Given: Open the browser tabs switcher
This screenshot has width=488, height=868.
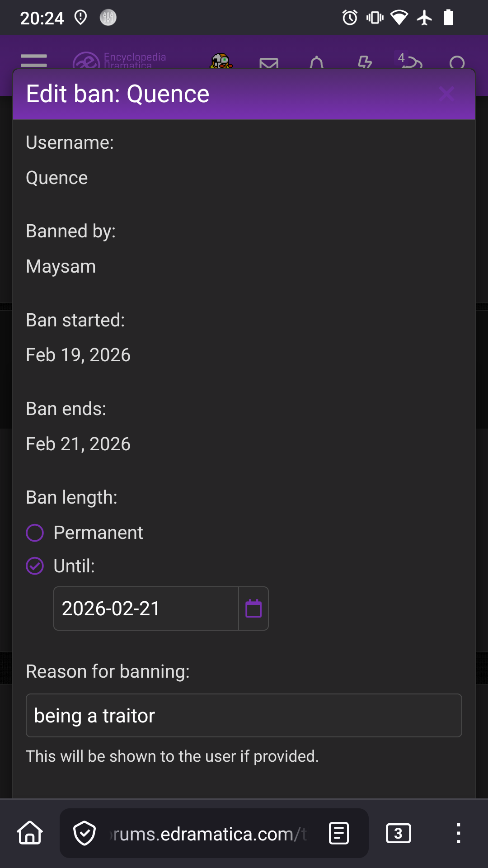Looking at the screenshot, I should (398, 833).
